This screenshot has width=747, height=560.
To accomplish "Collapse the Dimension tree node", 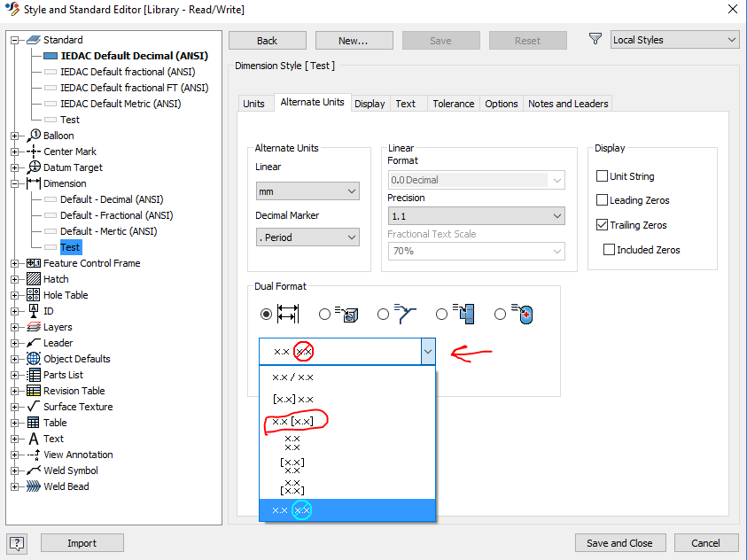I will coord(15,183).
